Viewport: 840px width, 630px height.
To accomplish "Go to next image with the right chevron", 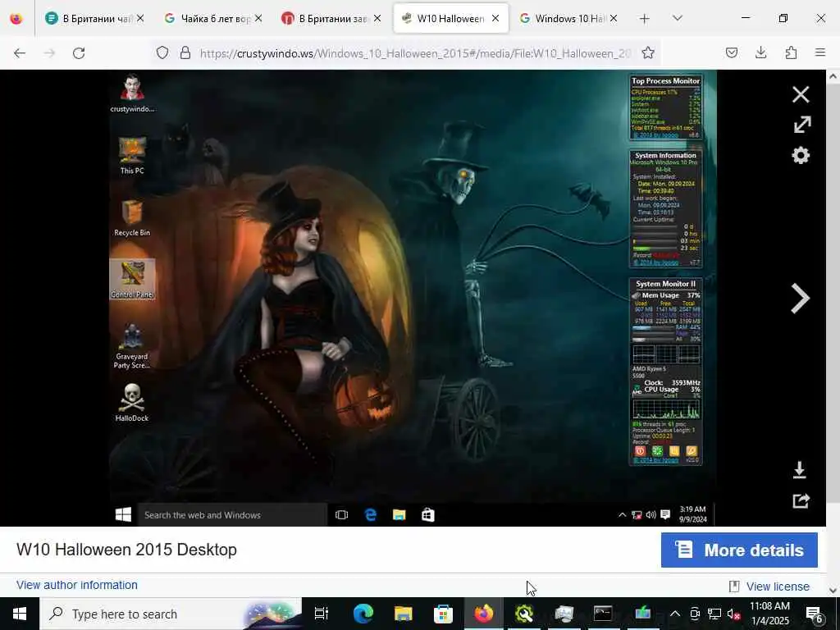I will tap(801, 299).
